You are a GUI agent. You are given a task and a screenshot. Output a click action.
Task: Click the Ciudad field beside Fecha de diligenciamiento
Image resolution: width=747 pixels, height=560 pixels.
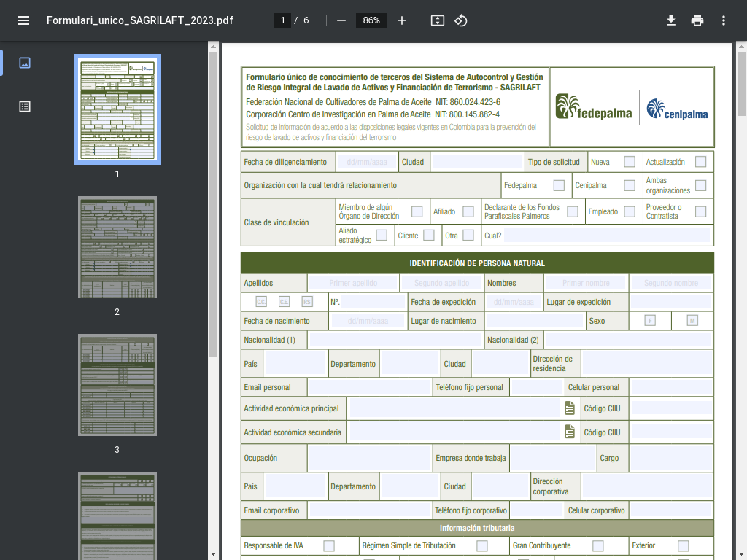point(477,162)
